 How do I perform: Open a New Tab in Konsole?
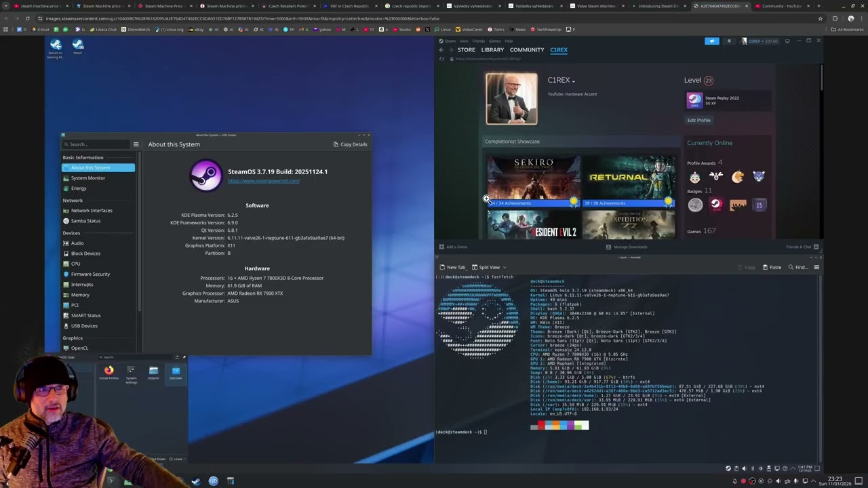click(452, 267)
